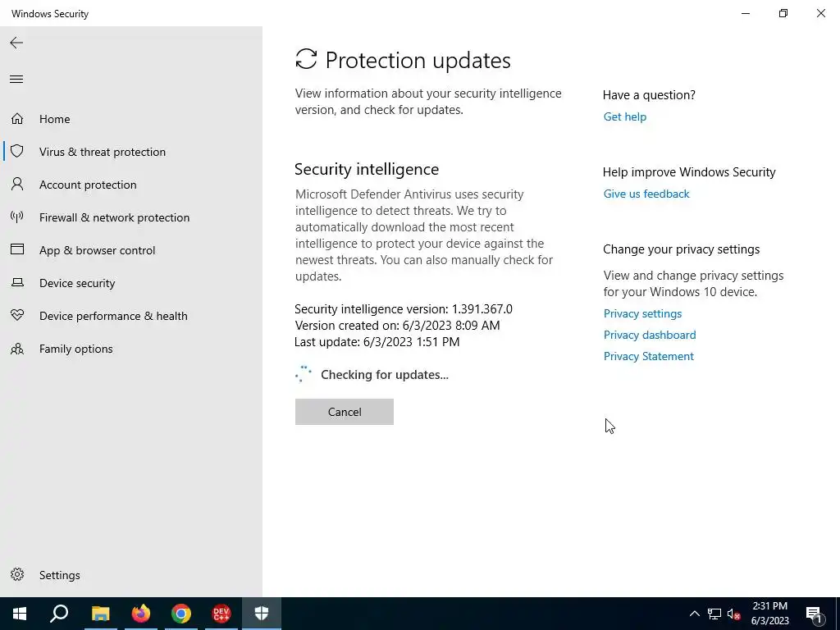Image resolution: width=840 pixels, height=630 pixels.
Task: Click the Home house icon
Action: [17, 118]
